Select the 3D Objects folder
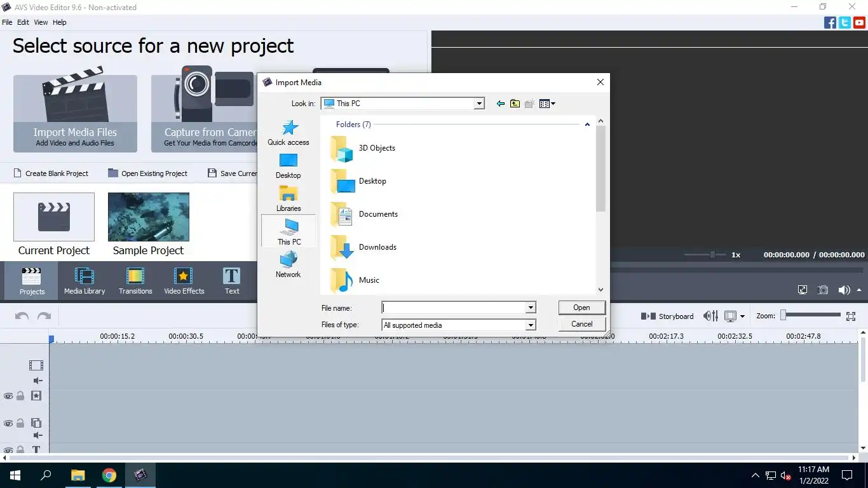The height and width of the screenshot is (488, 868). pos(363,148)
